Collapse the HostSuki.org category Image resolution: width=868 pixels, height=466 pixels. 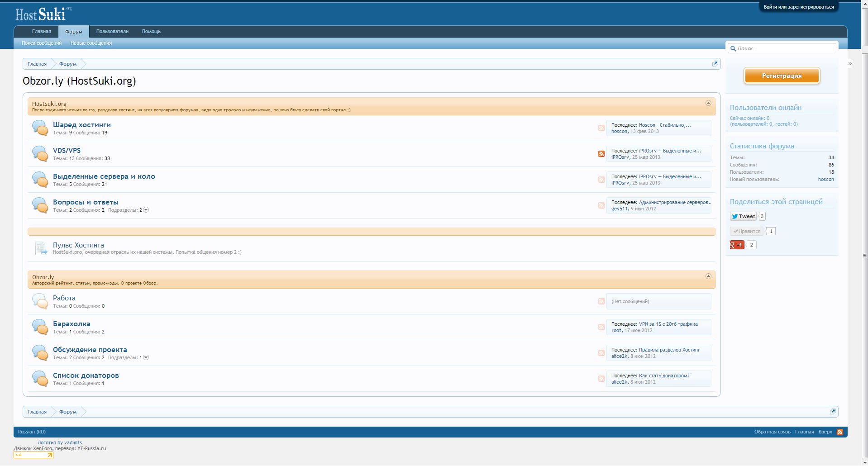[x=708, y=103]
